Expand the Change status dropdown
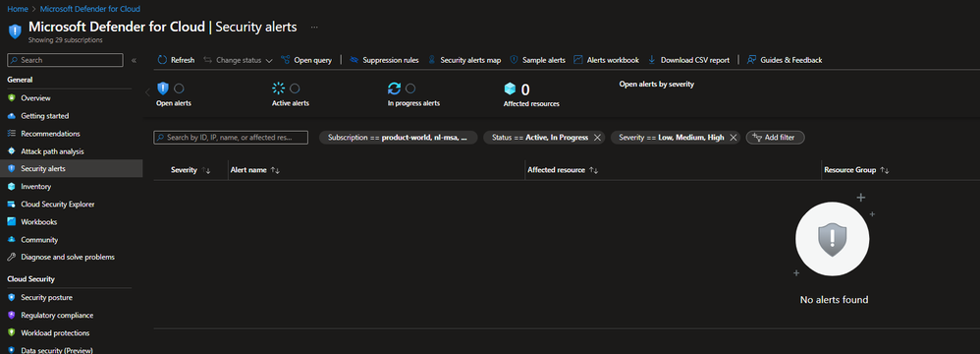The height and width of the screenshot is (354, 980). pos(238,60)
